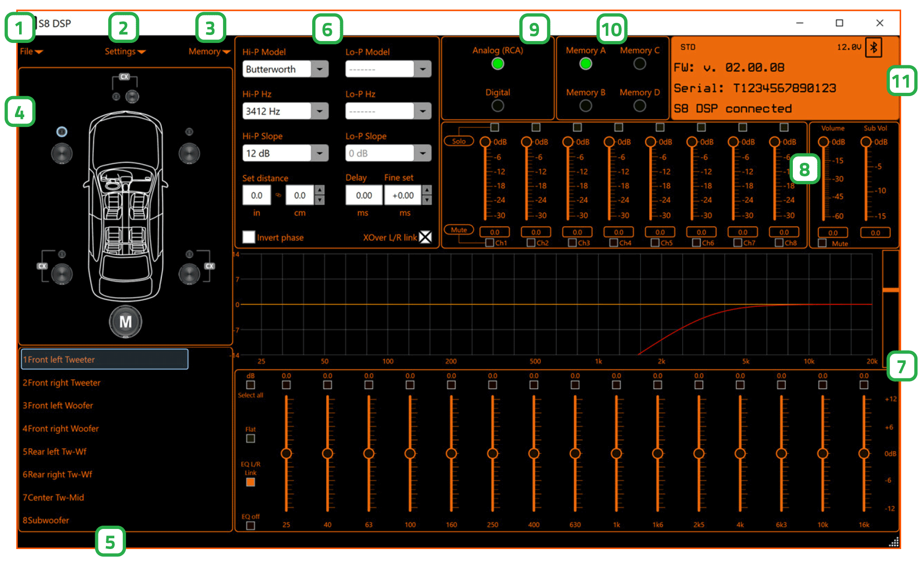The width and height of the screenshot is (924, 563).
Task: Click the center channel speaker icon
Action: click(x=132, y=97)
